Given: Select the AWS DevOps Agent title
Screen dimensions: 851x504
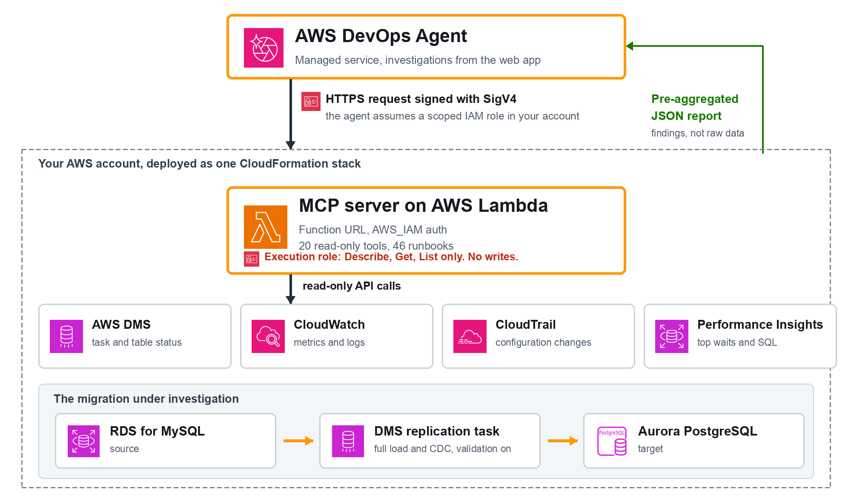Looking at the screenshot, I should 381,36.
